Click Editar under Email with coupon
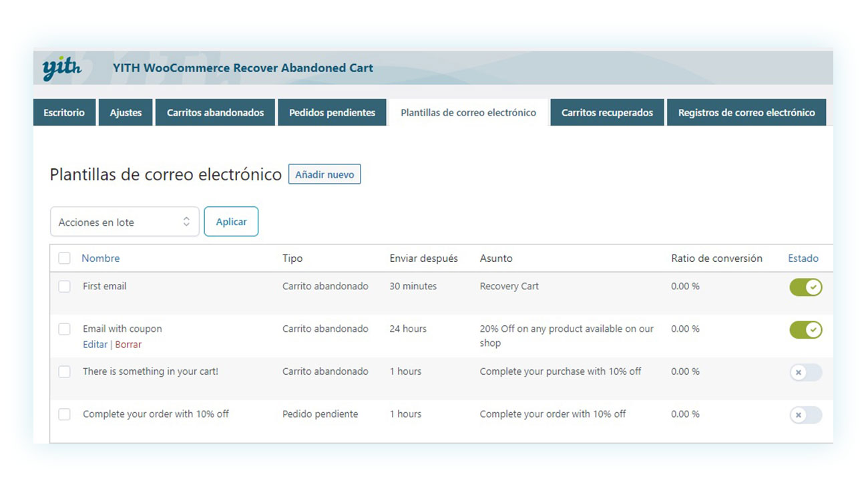This screenshot has width=868, height=491. tap(95, 344)
